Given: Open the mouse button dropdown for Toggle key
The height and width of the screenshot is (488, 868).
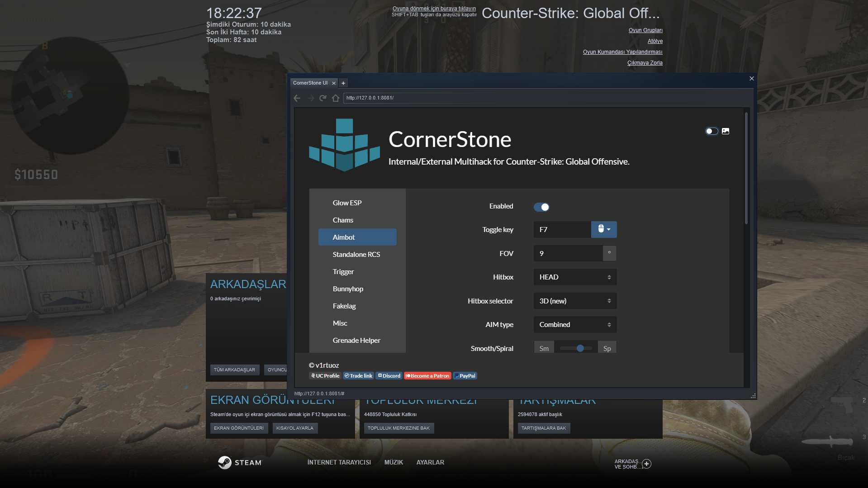Looking at the screenshot, I should point(604,229).
